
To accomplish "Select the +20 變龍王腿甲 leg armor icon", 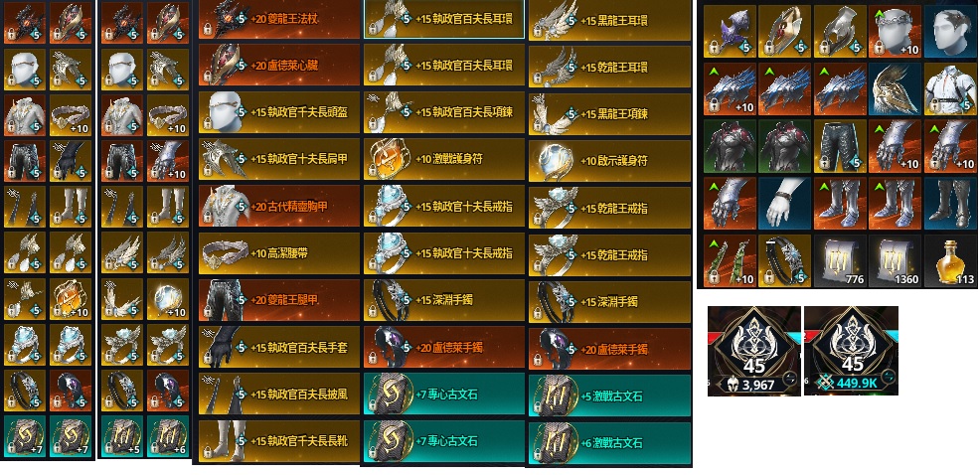I will pos(224,300).
